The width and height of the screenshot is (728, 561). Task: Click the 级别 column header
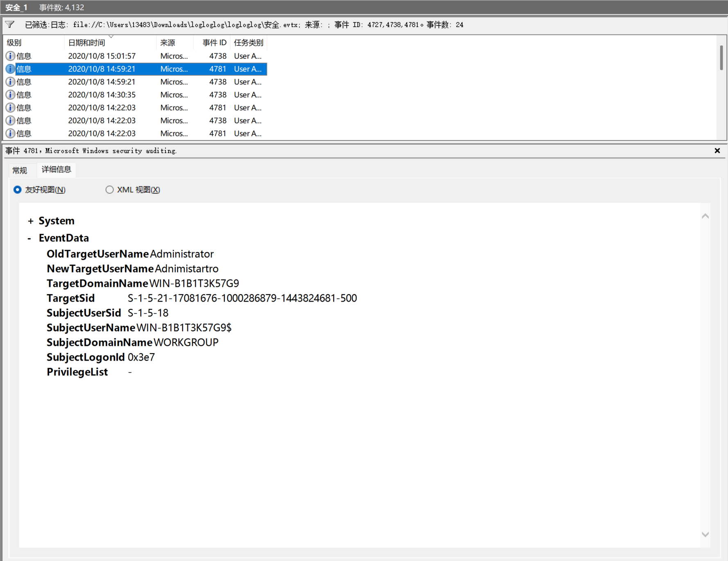[x=14, y=43]
